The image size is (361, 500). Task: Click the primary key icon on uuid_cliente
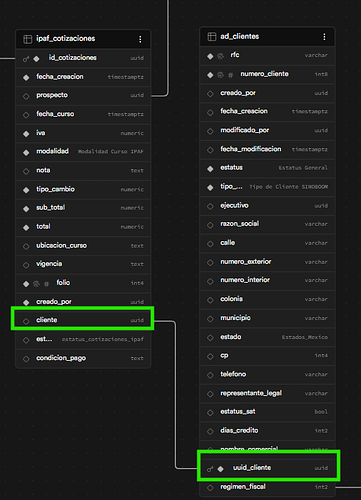click(210, 469)
